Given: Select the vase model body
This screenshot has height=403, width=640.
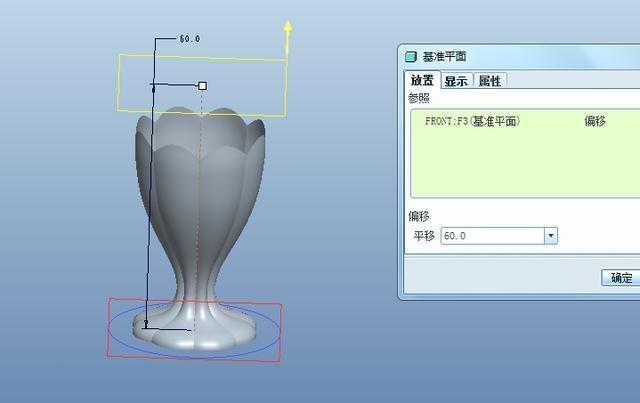Looking at the screenshot, I should [x=199, y=229].
